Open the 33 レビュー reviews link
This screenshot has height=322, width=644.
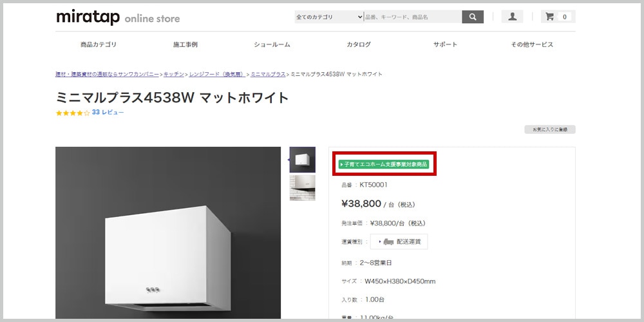[x=108, y=112]
